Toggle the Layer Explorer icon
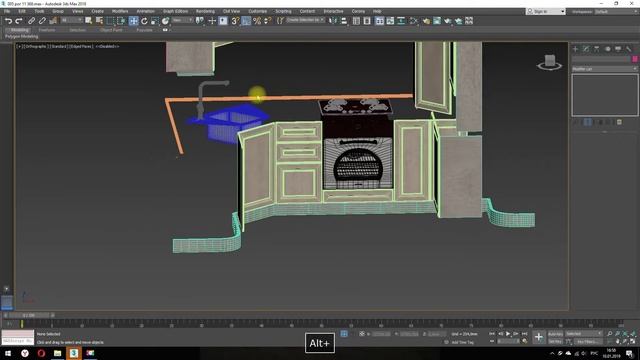Screen dimensions: 640x360 point(367,21)
